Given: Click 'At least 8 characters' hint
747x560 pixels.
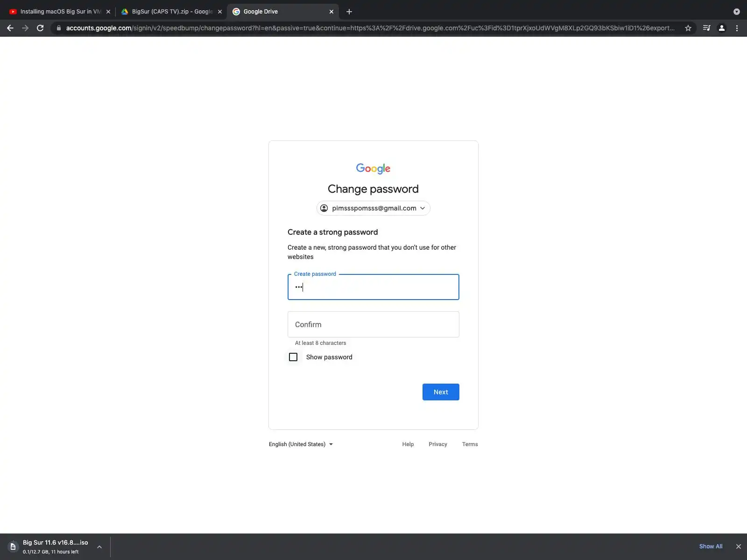Looking at the screenshot, I should (321, 343).
